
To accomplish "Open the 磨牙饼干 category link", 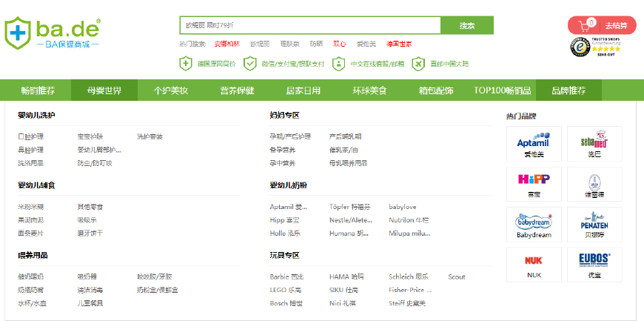I will 90,234.
